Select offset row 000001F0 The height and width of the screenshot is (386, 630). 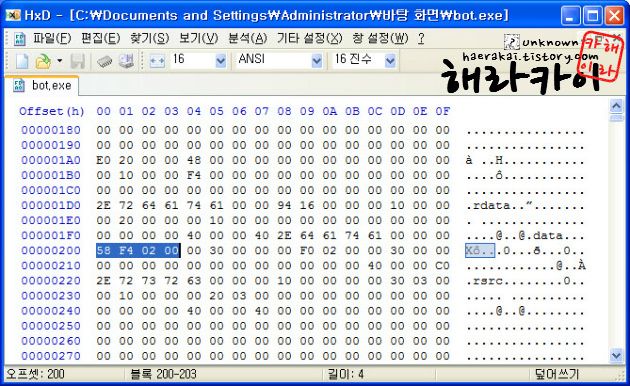51,235
